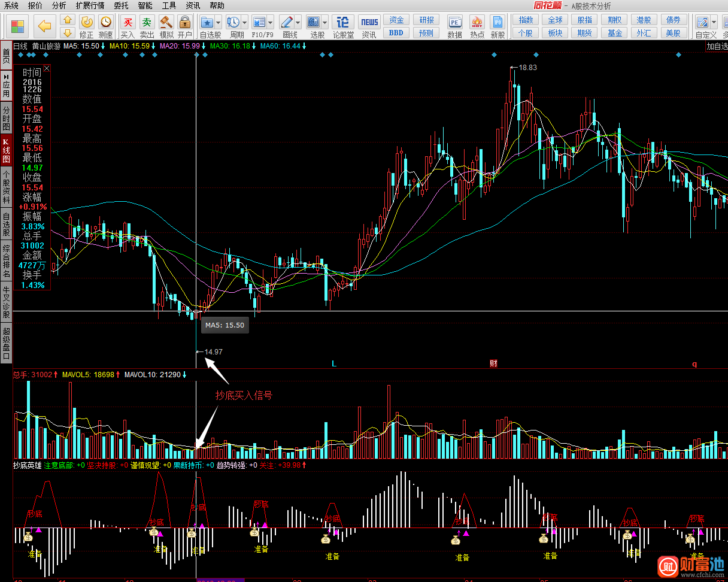728x582 pixels.
Task: Open the 分析 menu
Action: pyautogui.click(x=59, y=5)
